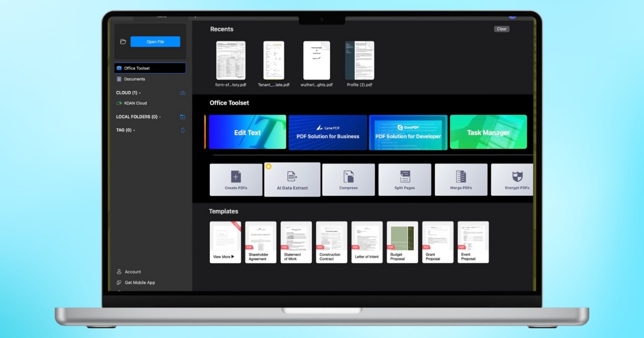The height and width of the screenshot is (338, 644).
Task: Open the Create PDFs tool
Action: coord(236,180)
